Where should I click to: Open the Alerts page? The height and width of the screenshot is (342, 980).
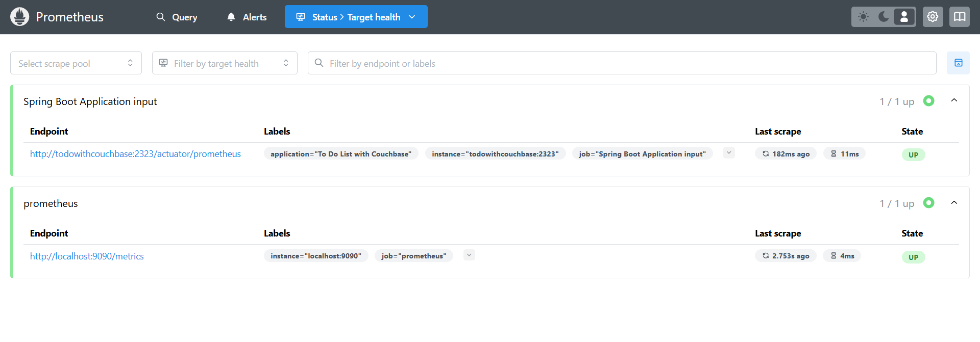247,17
